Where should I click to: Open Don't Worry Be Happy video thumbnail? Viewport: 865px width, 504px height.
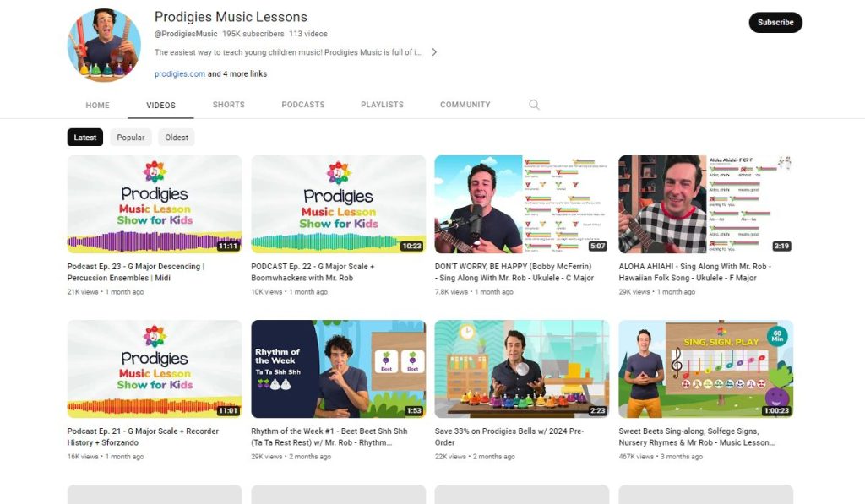click(521, 204)
